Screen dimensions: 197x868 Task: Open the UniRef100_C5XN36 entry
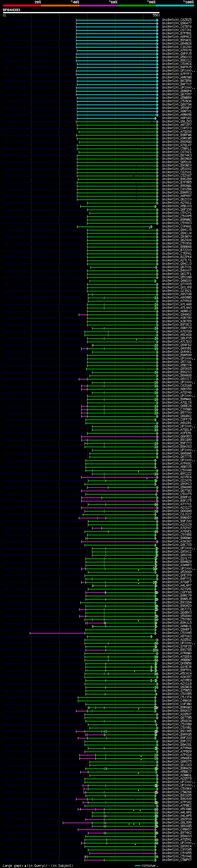pyautogui.click(x=177, y=101)
